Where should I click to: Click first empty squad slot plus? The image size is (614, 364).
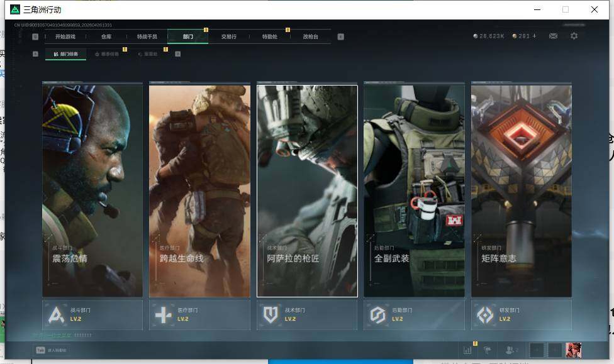click(x=537, y=350)
